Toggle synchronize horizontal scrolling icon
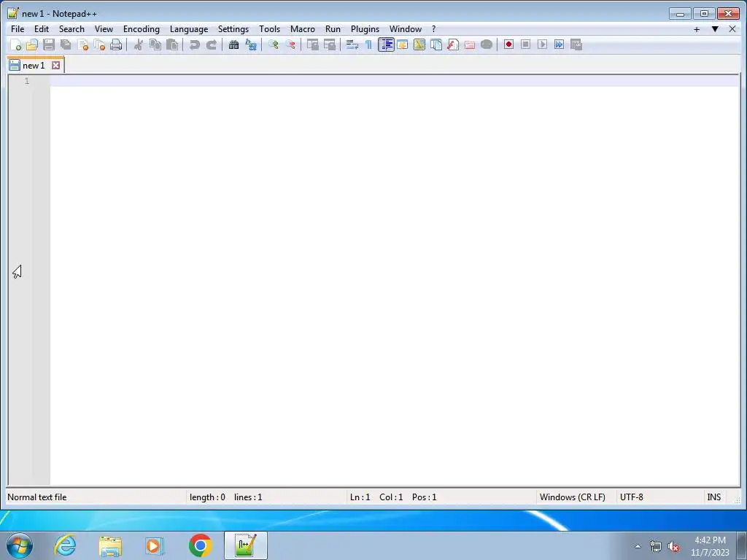The width and height of the screenshot is (747, 560). point(329,44)
